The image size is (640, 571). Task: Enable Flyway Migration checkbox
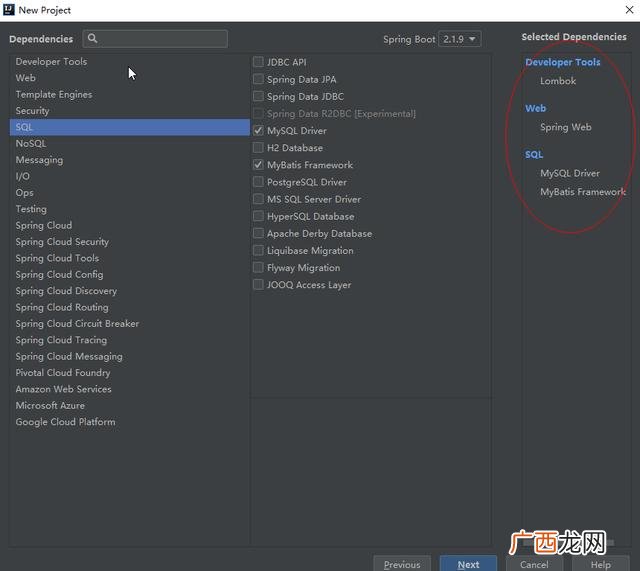click(258, 267)
